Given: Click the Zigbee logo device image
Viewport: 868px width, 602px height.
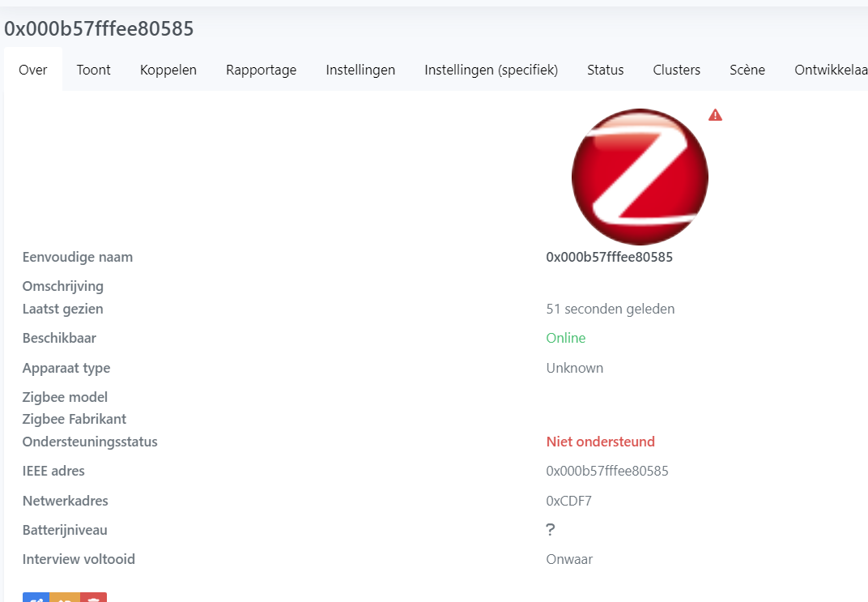Looking at the screenshot, I should [x=640, y=177].
